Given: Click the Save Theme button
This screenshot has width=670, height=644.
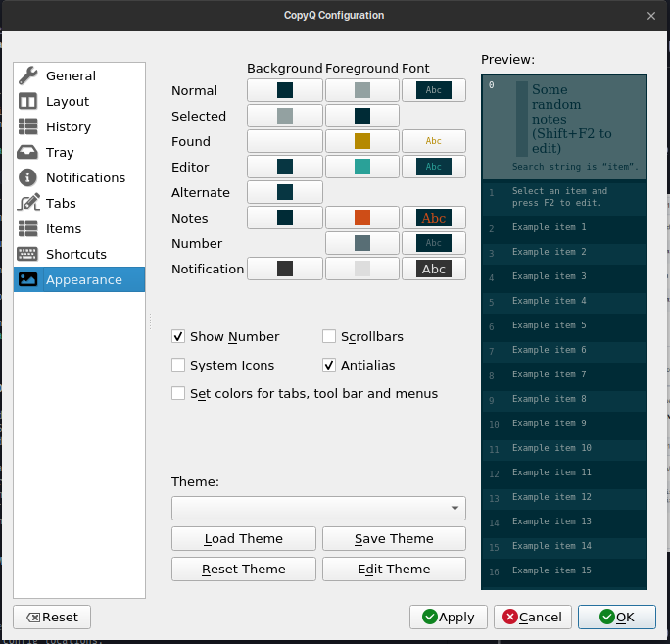Looking at the screenshot, I should point(394,538).
